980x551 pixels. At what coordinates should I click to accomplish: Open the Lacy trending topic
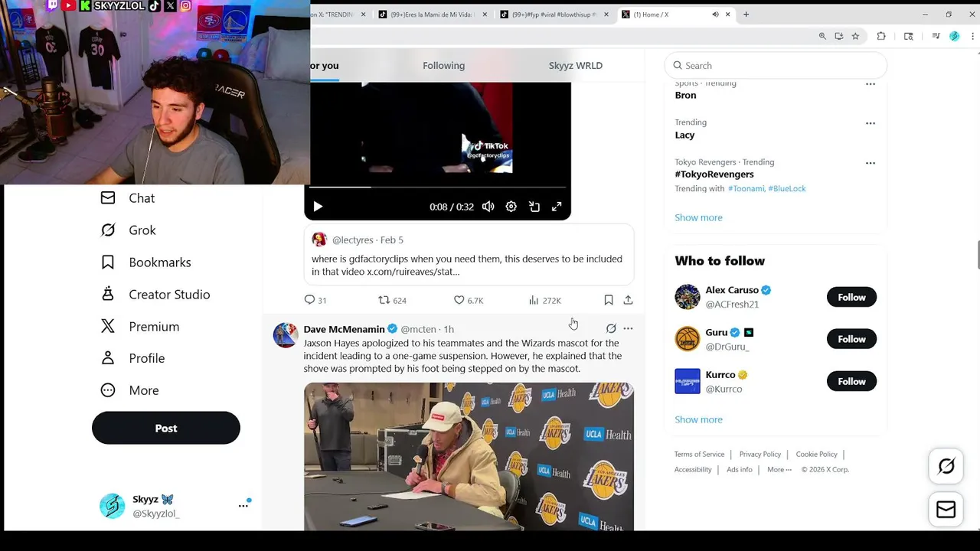(684, 135)
